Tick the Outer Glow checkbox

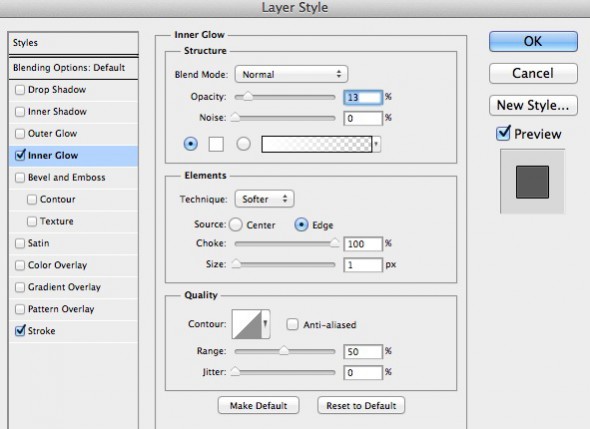tap(20, 134)
